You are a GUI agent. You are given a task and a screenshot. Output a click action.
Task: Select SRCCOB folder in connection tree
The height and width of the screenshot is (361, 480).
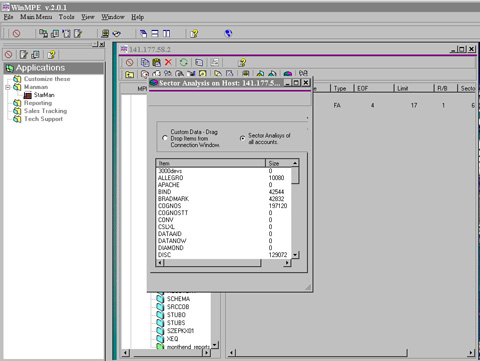point(178,307)
